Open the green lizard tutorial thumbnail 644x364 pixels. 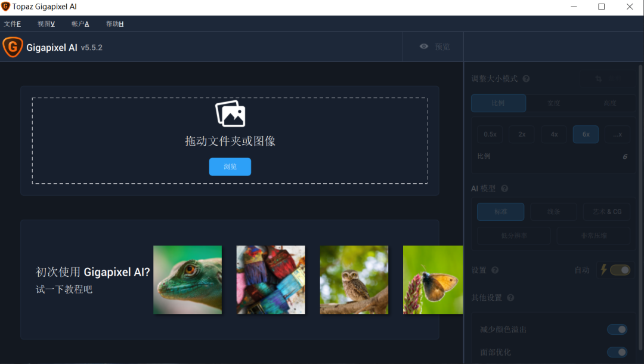[187, 280]
